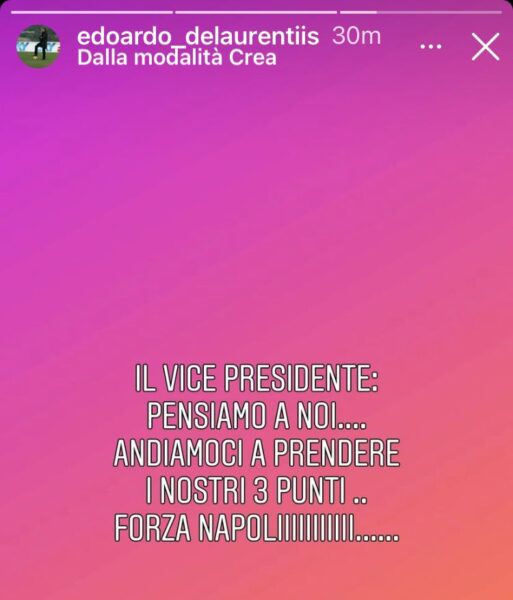This screenshot has width=513, height=600.
Task: Tap the ANDIAMOCI A PRENDERE text line
Action: (257, 453)
